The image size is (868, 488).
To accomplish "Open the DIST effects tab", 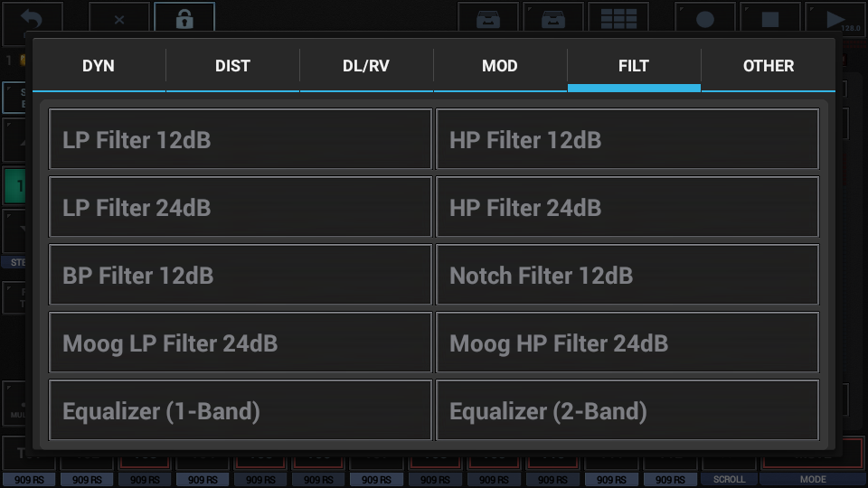I will coord(232,66).
